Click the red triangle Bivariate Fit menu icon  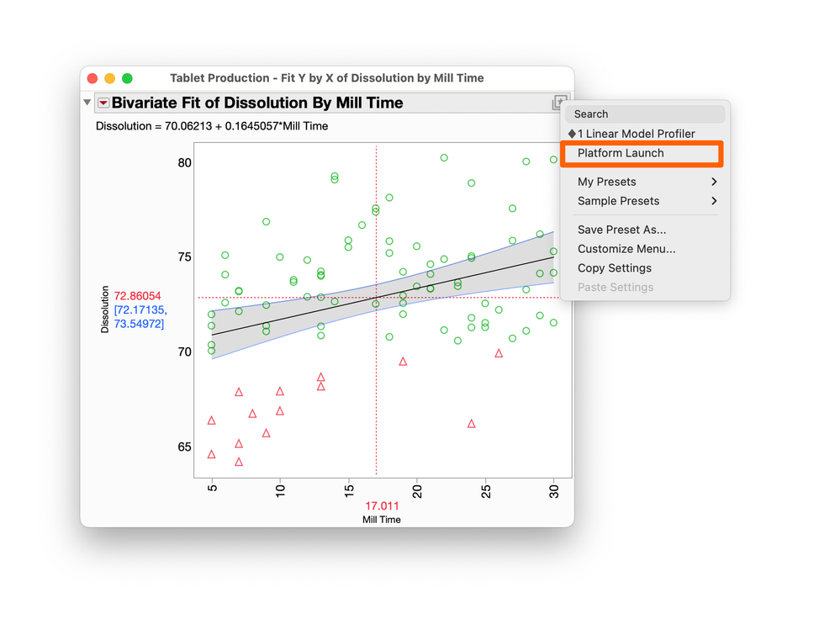click(103, 103)
